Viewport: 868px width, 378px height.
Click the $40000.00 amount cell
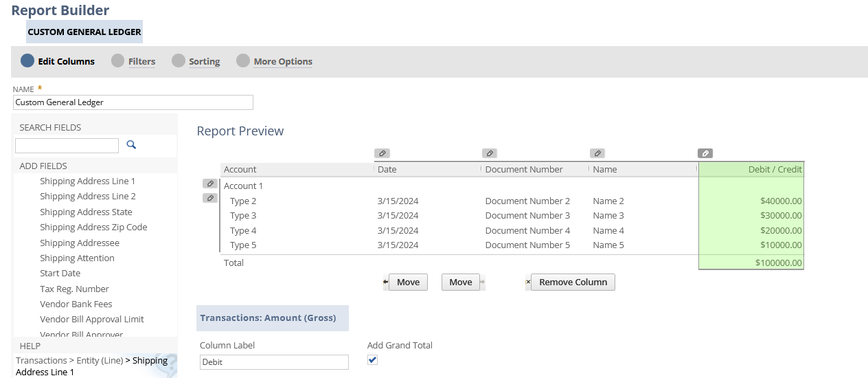tap(781, 201)
